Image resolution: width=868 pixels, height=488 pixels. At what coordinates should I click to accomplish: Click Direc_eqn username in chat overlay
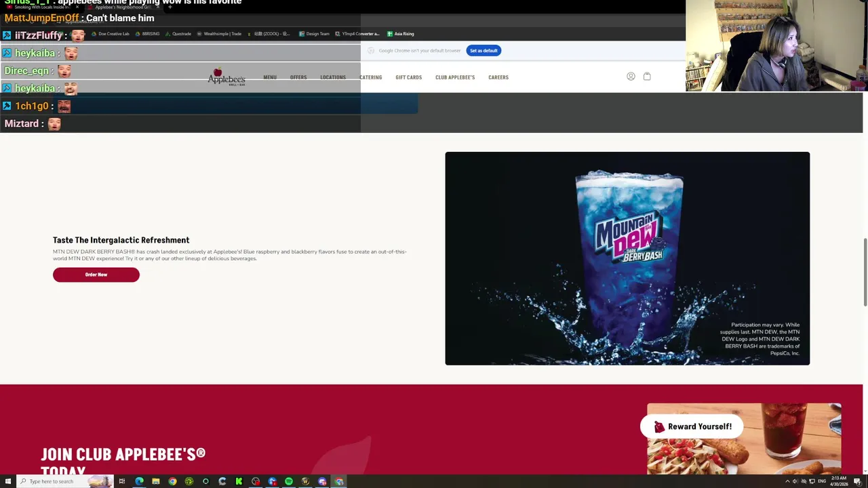pos(26,70)
